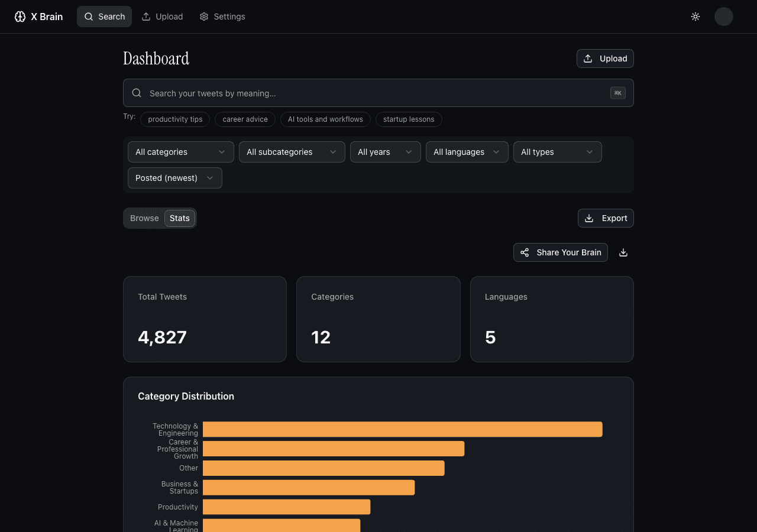Viewport: 757px width, 532px height.
Task: Click the Categories count 12
Action: (321, 337)
